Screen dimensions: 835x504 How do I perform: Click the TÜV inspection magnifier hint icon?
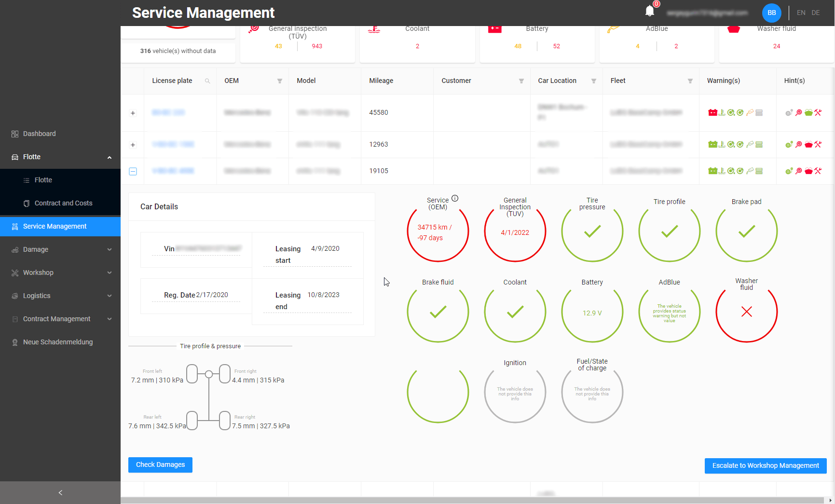[x=798, y=112]
